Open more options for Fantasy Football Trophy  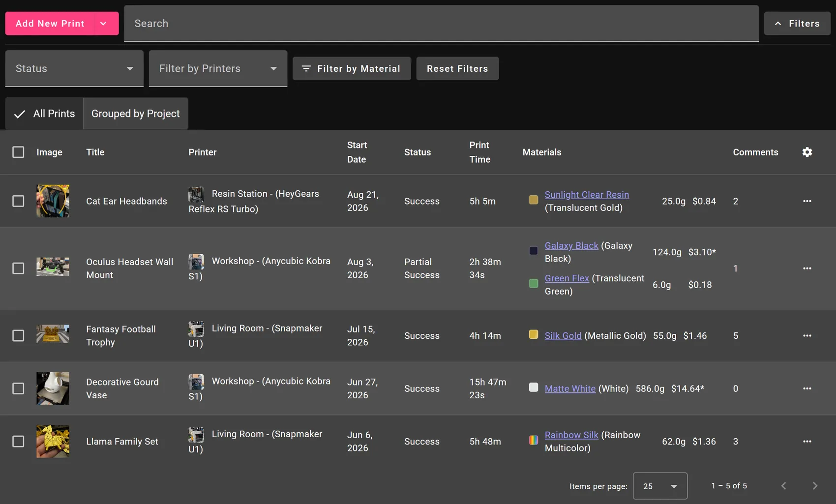tap(807, 336)
